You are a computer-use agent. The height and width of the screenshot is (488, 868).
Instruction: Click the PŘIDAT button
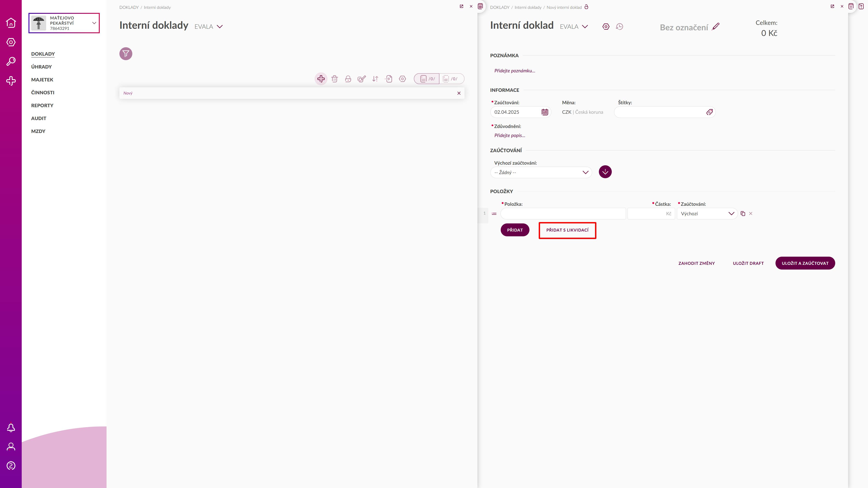pyautogui.click(x=515, y=230)
